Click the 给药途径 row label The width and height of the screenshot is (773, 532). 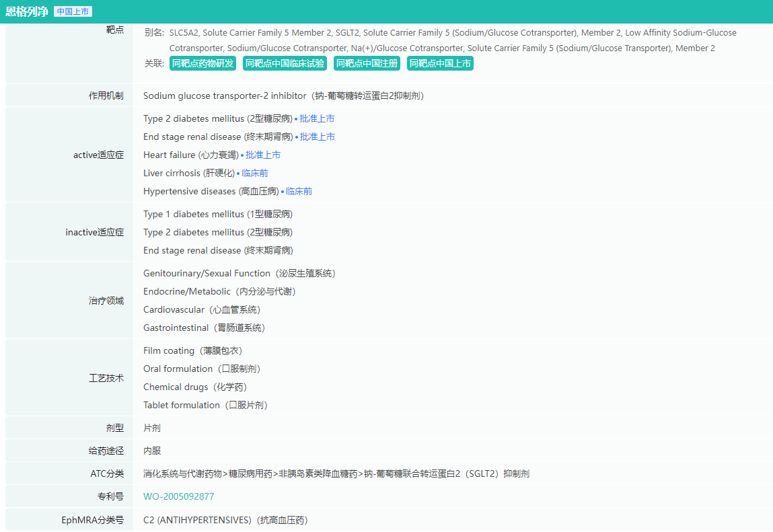106,451
